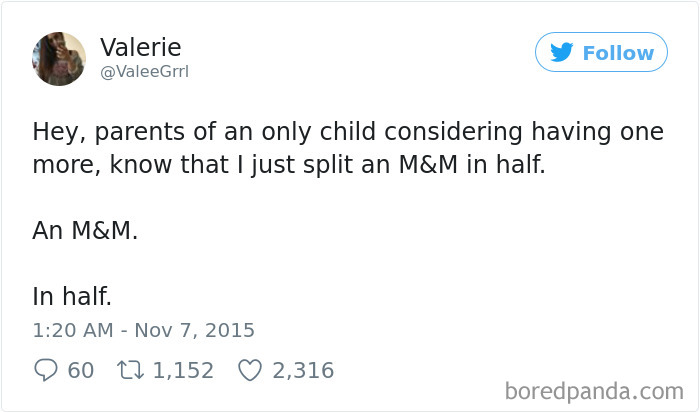Like the tweet with the heart icon
Image resolution: width=700 pixels, height=413 pixels.
(249, 370)
